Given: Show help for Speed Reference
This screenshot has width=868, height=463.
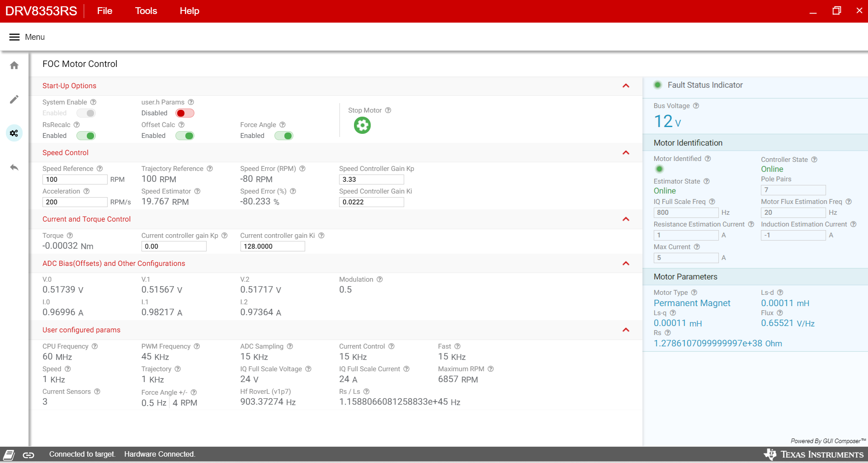Looking at the screenshot, I should (99, 169).
